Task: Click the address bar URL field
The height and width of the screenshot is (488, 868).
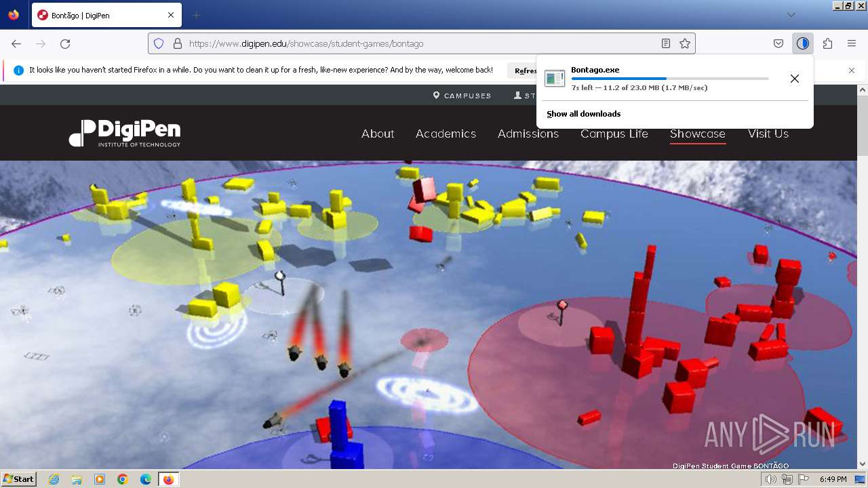Action: tap(420, 43)
